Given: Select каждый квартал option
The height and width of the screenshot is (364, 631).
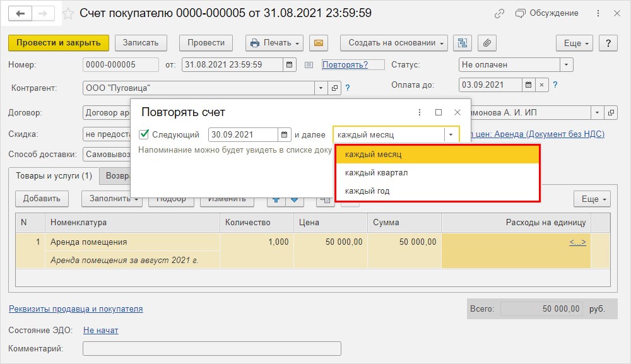Looking at the screenshot, I should [x=376, y=173].
